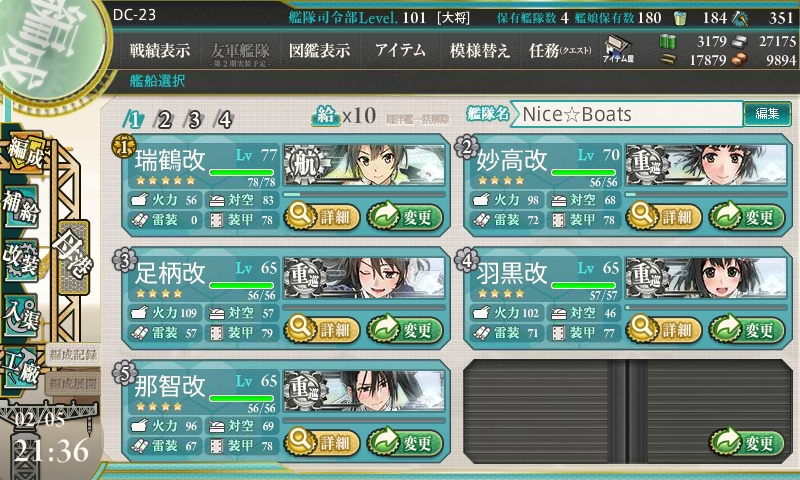Click 変更 to swap 妙高改
This screenshot has height=480, width=800.
coord(746,216)
